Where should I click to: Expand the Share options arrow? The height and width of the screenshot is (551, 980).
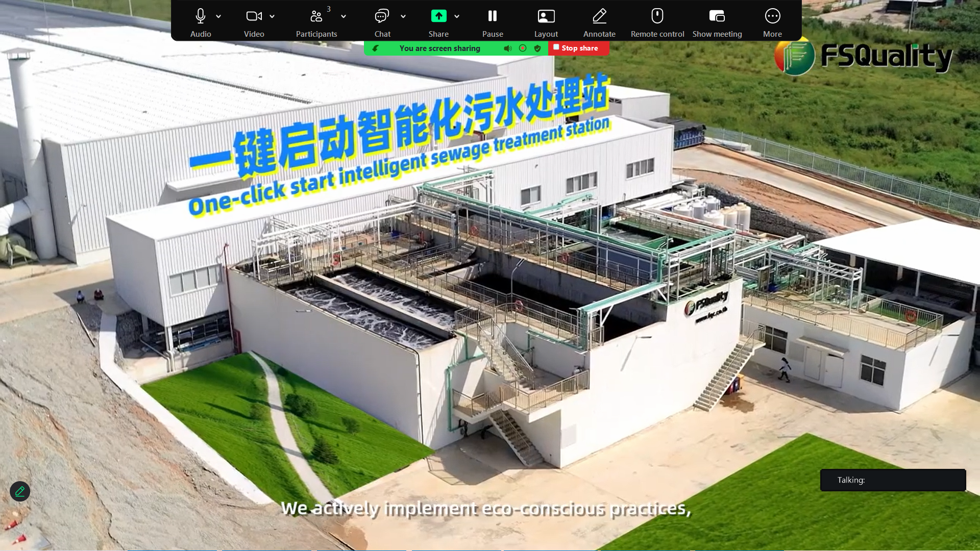457,16
